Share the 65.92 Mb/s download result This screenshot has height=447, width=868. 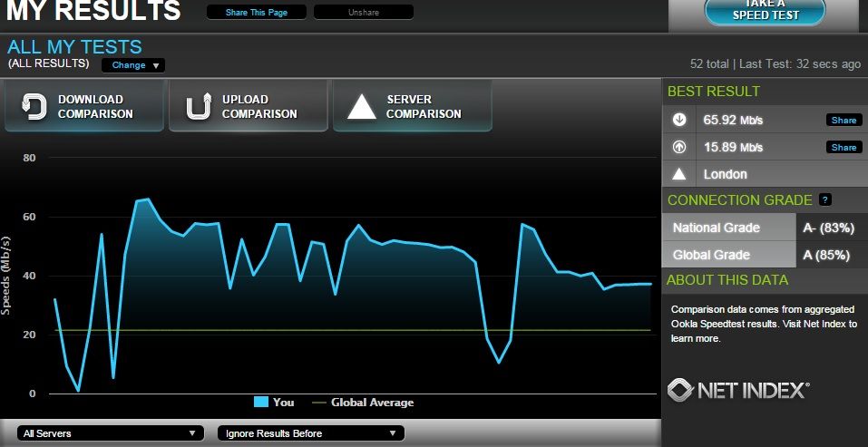(842, 120)
